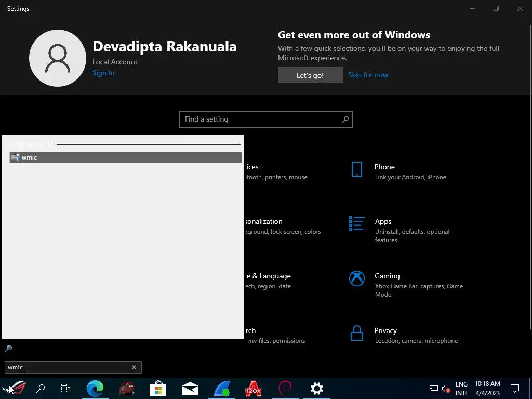Click the Apps list icon
The image size is (532, 399).
pos(356,223)
